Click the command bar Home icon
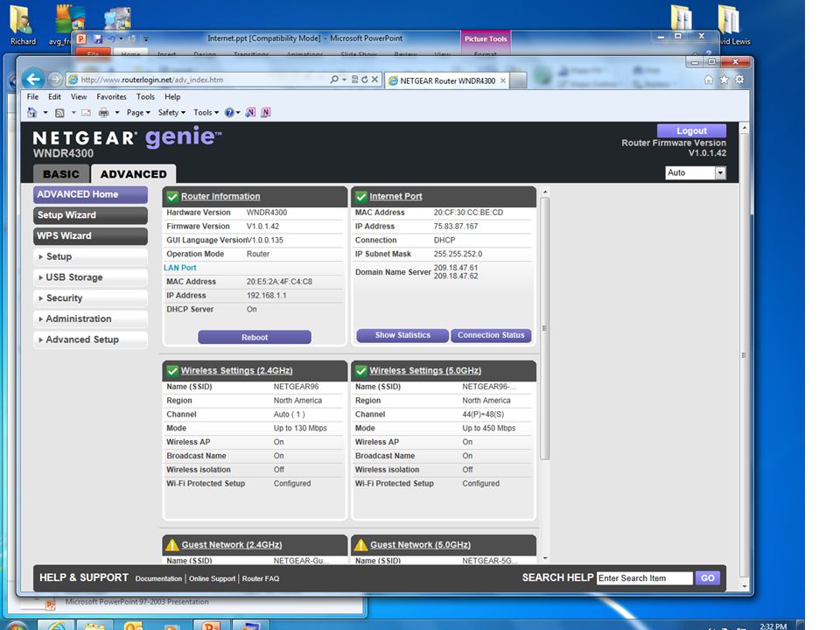This screenshot has height=630, width=840. (x=32, y=113)
